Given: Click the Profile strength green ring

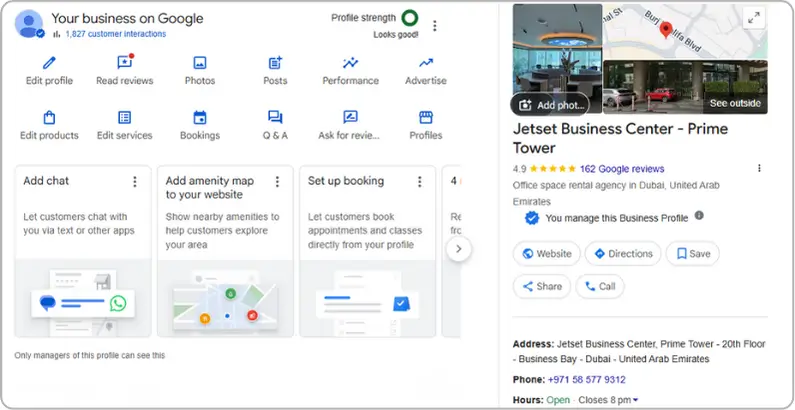Looking at the screenshot, I should click(x=410, y=18).
